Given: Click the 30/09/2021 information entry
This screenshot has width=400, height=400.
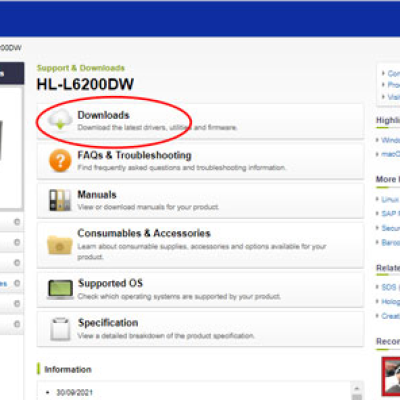Looking at the screenshot, I should [x=74, y=392].
